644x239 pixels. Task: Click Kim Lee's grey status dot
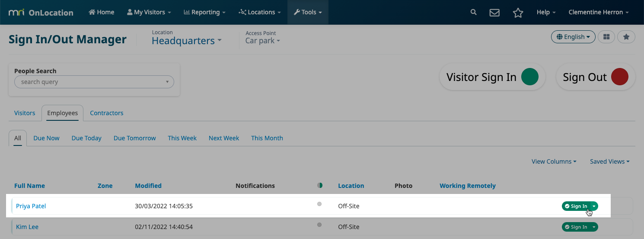click(319, 225)
